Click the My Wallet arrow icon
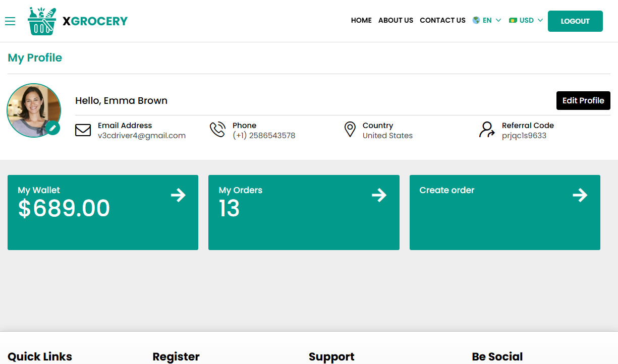The width and height of the screenshot is (618, 364). [178, 195]
